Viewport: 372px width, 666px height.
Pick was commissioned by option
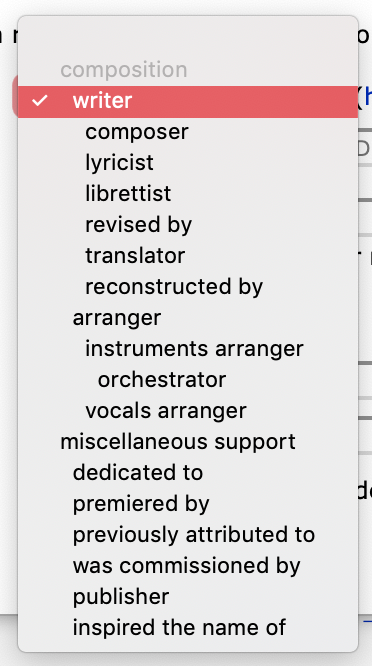click(188, 566)
